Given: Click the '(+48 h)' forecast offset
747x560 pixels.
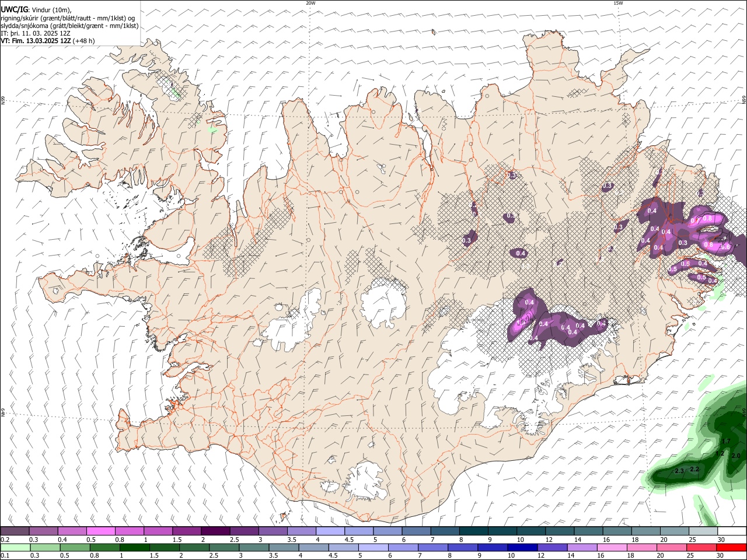Looking at the screenshot, I should [83, 41].
